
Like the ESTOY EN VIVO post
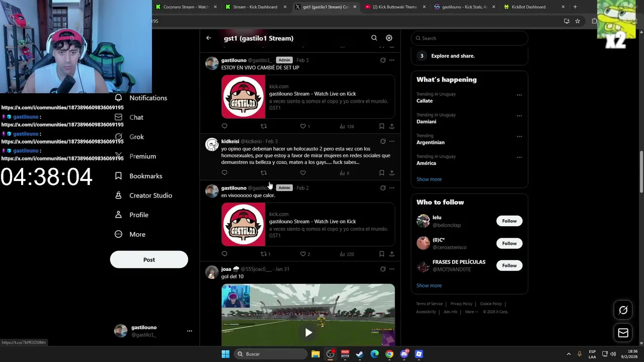click(x=303, y=126)
